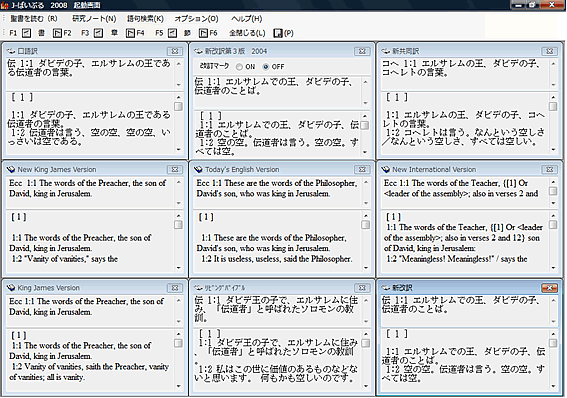The image size is (567, 398).
Task: Click the 章 chapter selector button
Action: pyautogui.click(x=115, y=33)
